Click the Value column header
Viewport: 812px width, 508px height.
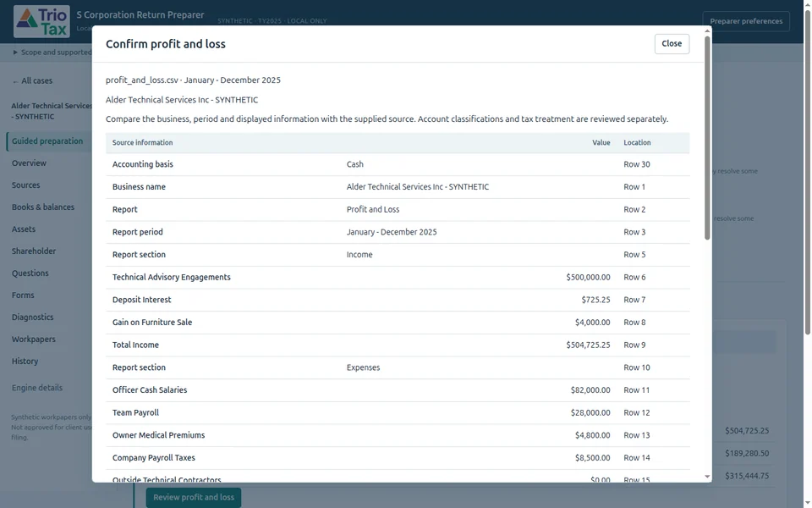[x=601, y=142]
